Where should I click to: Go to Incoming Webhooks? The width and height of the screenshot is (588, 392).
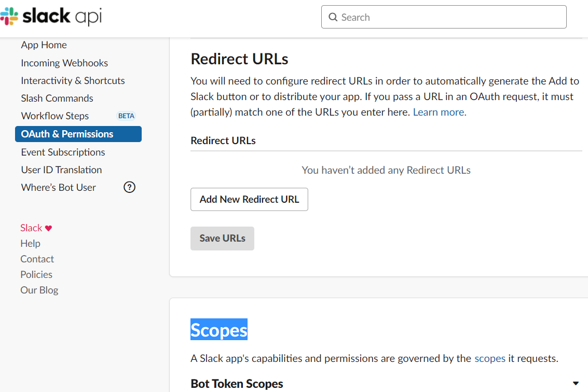point(64,63)
